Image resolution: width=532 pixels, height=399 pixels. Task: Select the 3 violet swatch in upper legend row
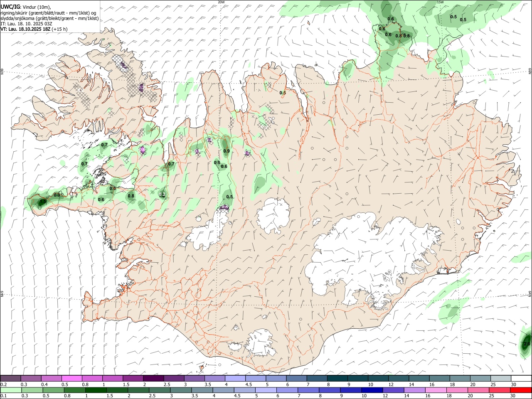coord(194,378)
